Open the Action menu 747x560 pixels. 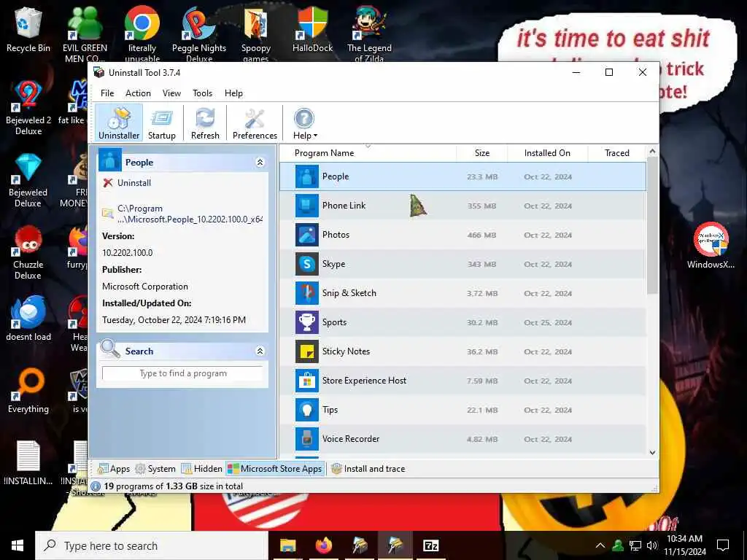tap(138, 93)
